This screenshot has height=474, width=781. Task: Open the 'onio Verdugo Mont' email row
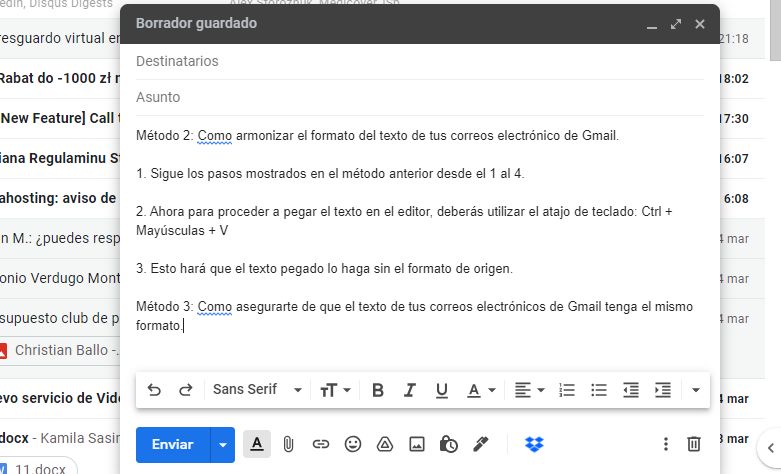pos(60,278)
